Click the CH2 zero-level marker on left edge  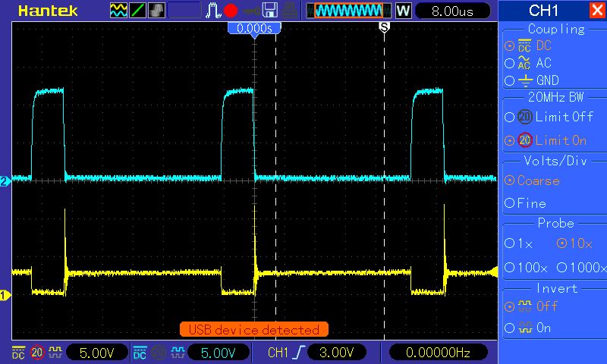5,181
